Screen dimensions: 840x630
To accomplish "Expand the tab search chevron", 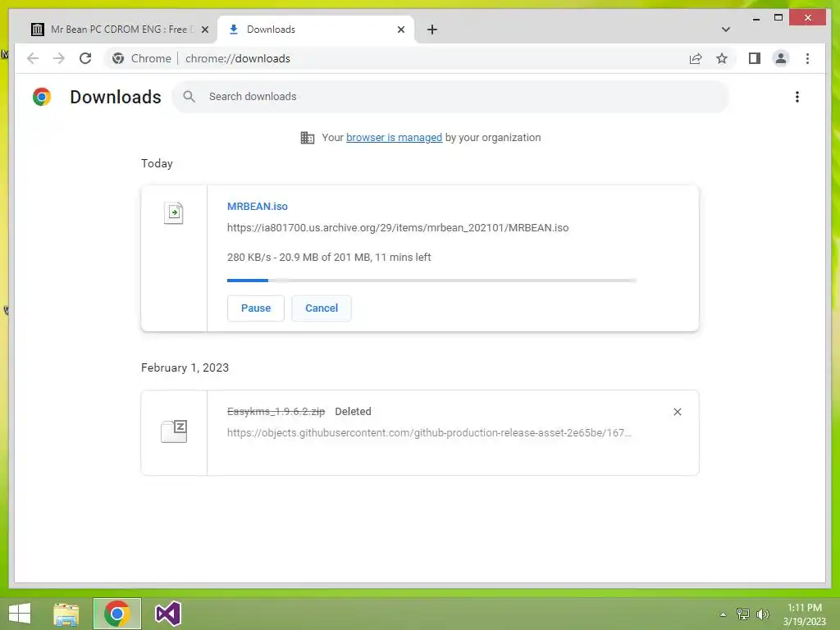I will tap(726, 30).
